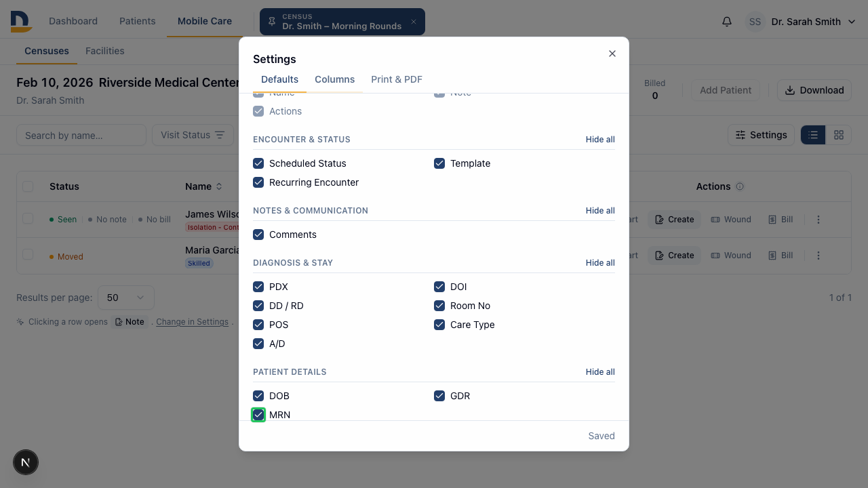This screenshot has width=868, height=488.
Task: Open the Dr. Smith – Morning Rounds census tab
Action: [342, 22]
